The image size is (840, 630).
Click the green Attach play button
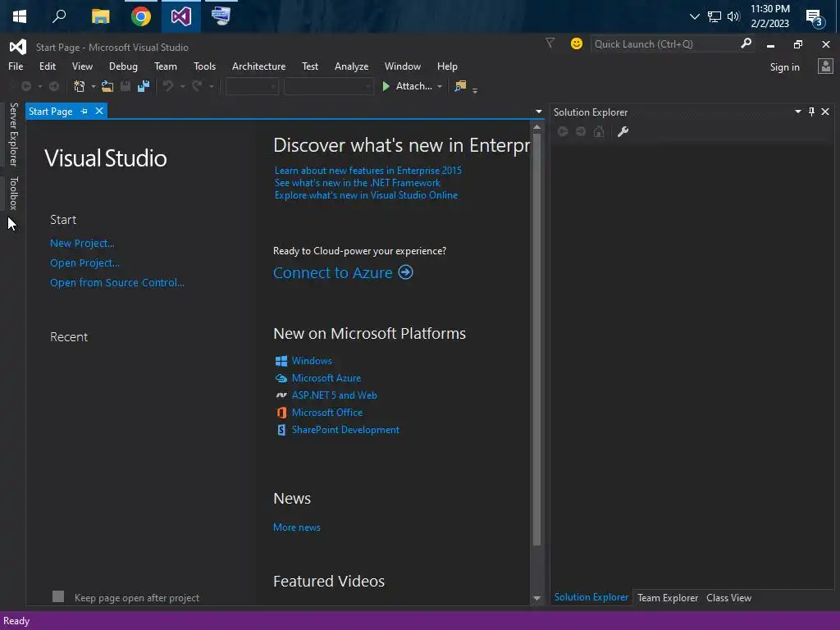386,86
